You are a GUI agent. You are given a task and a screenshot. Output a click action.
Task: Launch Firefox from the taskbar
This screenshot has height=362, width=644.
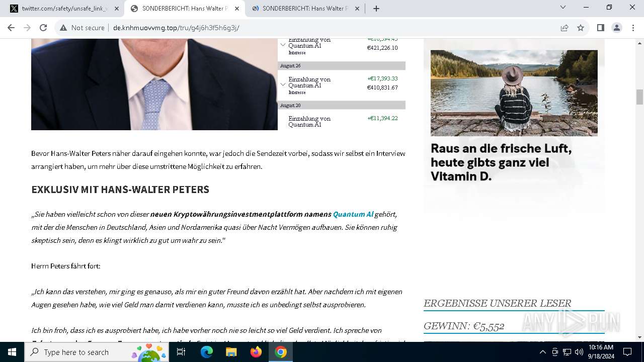[256, 352]
